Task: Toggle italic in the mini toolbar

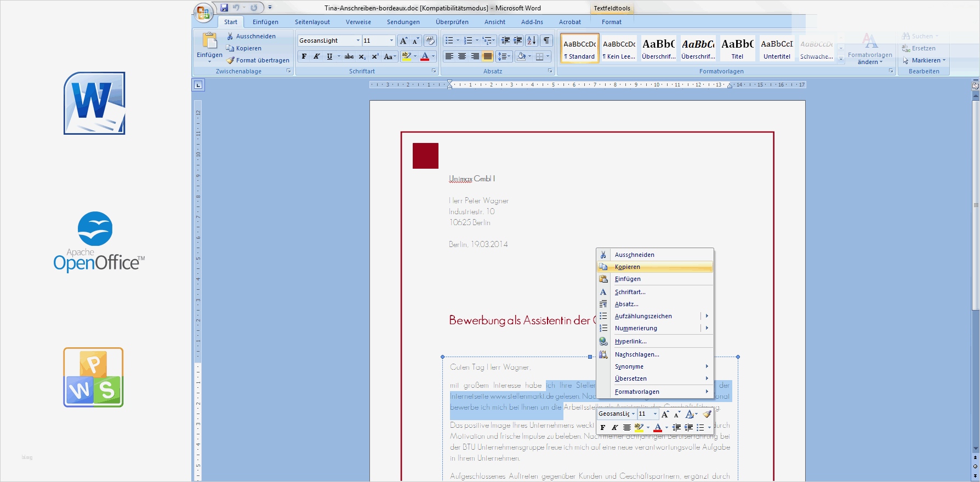Action: point(614,428)
